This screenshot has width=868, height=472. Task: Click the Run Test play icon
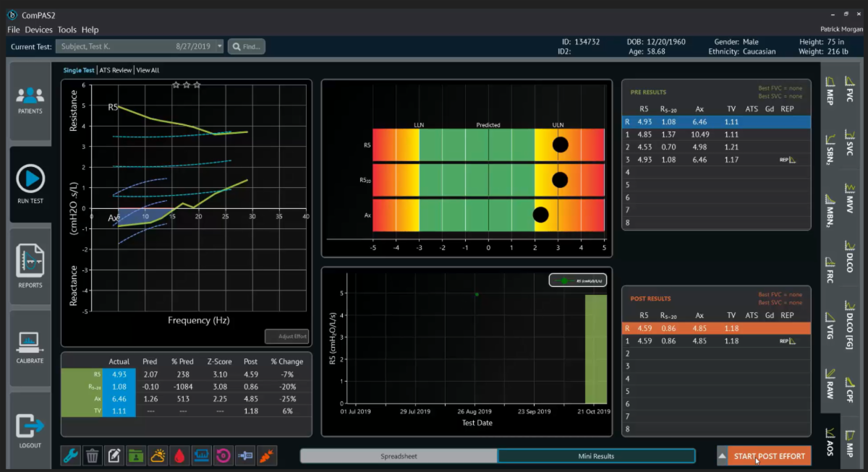point(30,179)
